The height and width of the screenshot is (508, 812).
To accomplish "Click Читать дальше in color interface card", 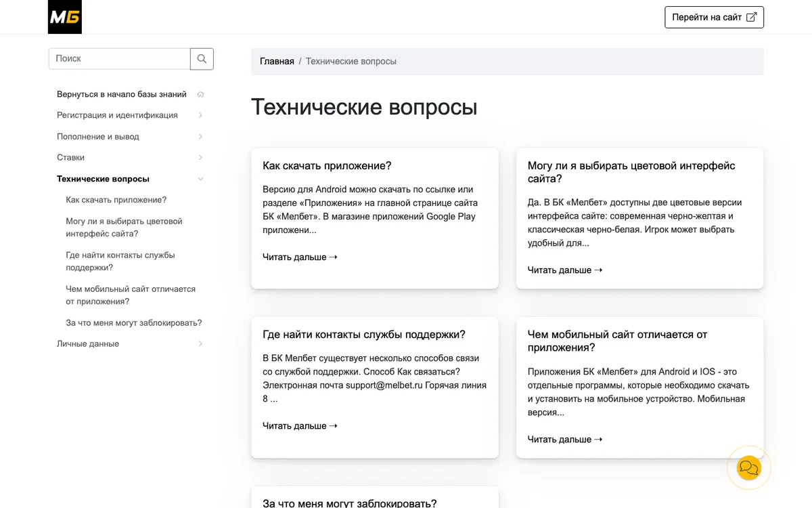I will click(565, 270).
